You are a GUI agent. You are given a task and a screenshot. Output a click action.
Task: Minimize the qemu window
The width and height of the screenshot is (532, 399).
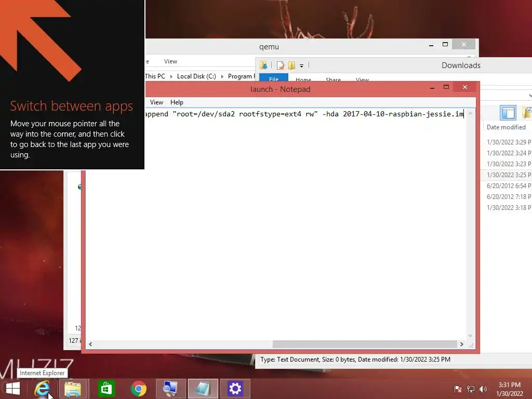point(431,45)
